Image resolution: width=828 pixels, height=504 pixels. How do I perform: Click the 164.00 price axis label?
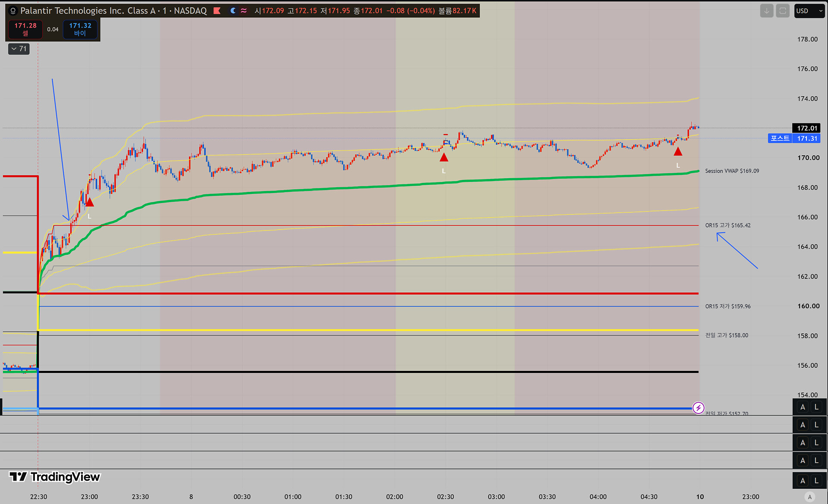pyautogui.click(x=807, y=247)
